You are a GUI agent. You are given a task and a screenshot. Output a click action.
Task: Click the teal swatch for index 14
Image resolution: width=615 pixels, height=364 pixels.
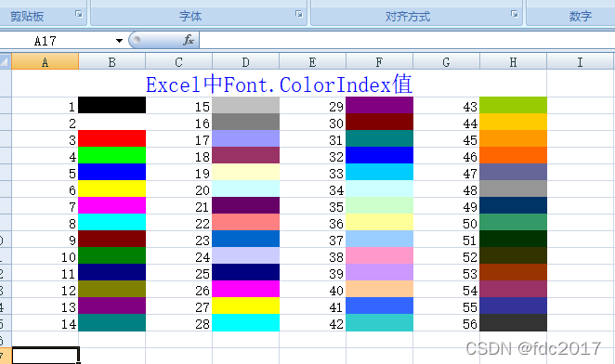pos(112,322)
